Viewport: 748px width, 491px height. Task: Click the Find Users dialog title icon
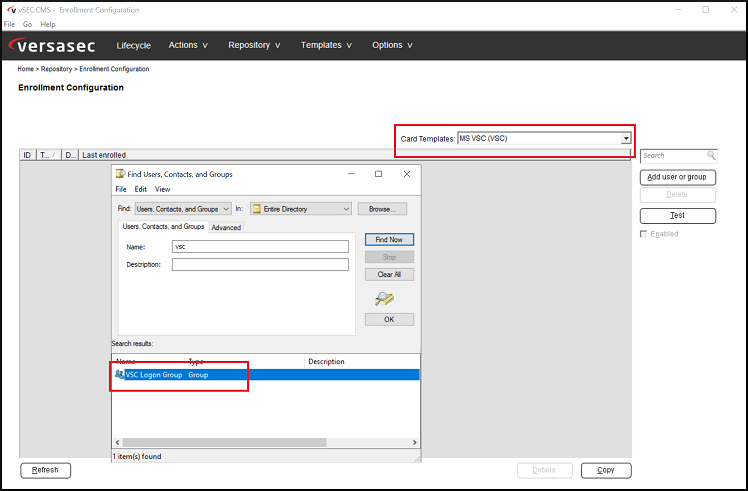pos(121,174)
